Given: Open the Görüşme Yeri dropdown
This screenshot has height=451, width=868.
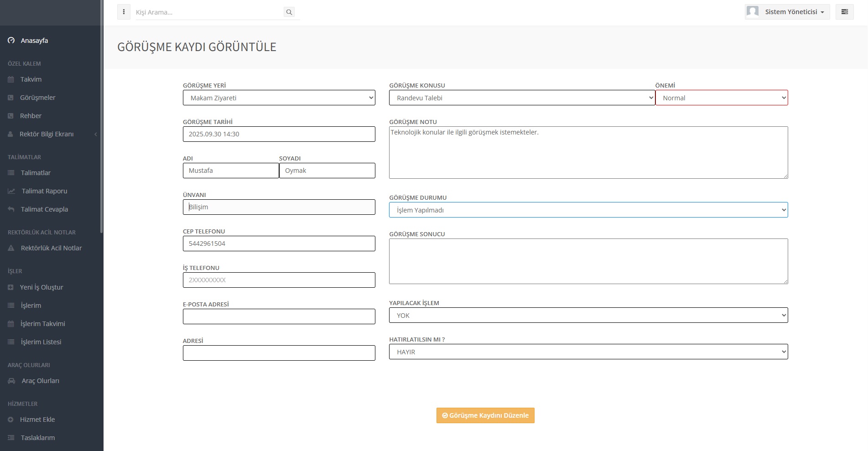Looking at the screenshot, I should 279,98.
